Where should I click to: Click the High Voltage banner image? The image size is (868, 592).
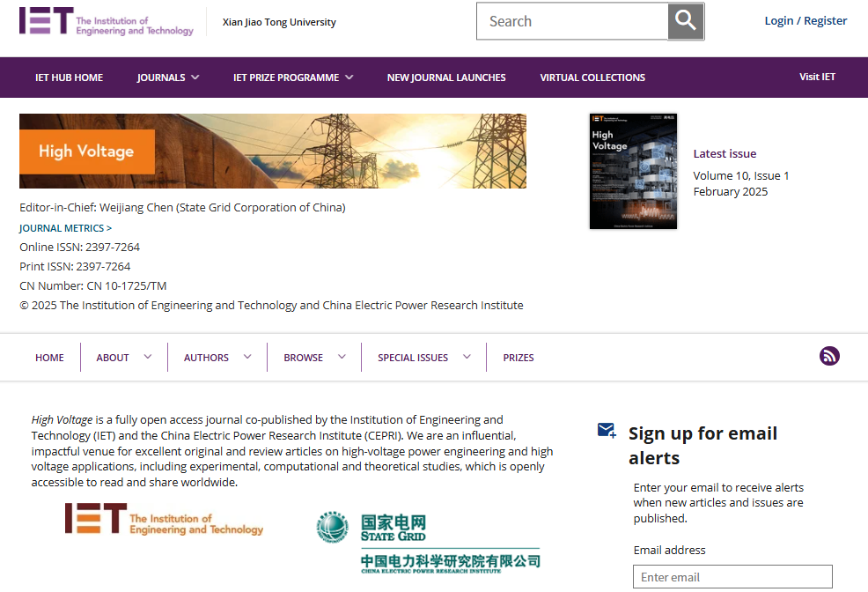coord(273,152)
